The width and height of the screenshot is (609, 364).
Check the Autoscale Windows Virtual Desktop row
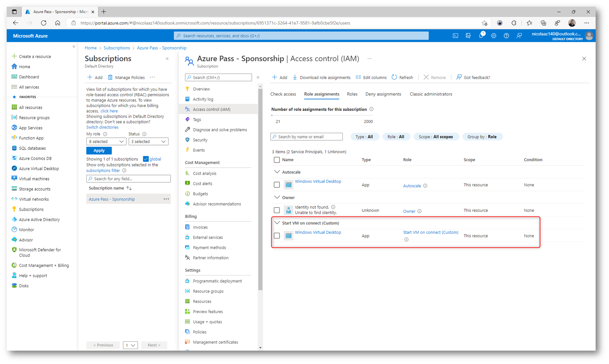[277, 185]
